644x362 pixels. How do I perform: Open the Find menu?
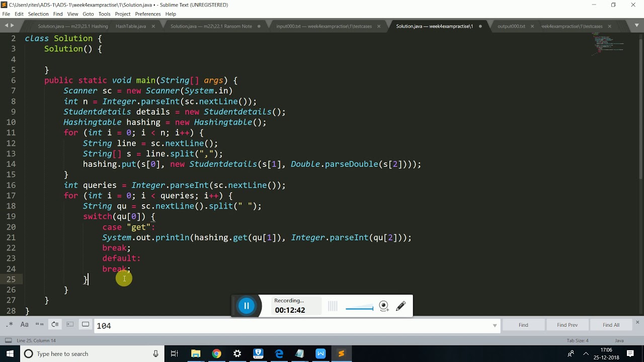[x=58, y=14]
